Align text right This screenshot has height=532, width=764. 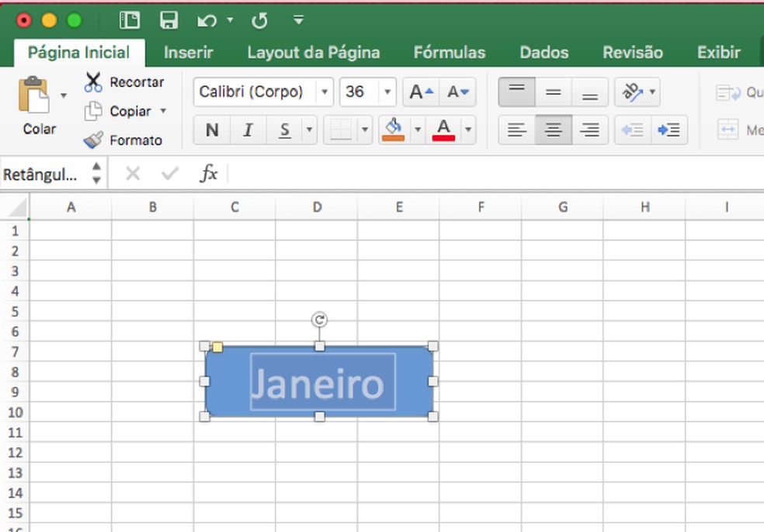(590, 130)
